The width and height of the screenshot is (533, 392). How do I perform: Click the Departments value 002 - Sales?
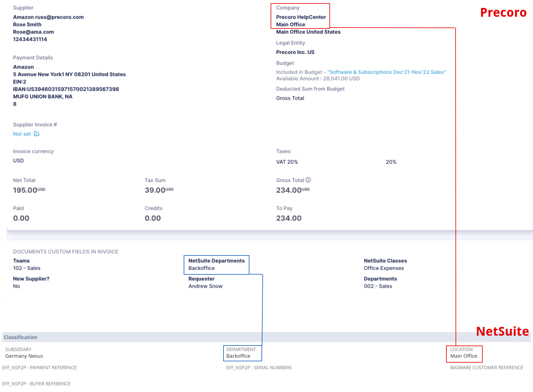point(378,286)
